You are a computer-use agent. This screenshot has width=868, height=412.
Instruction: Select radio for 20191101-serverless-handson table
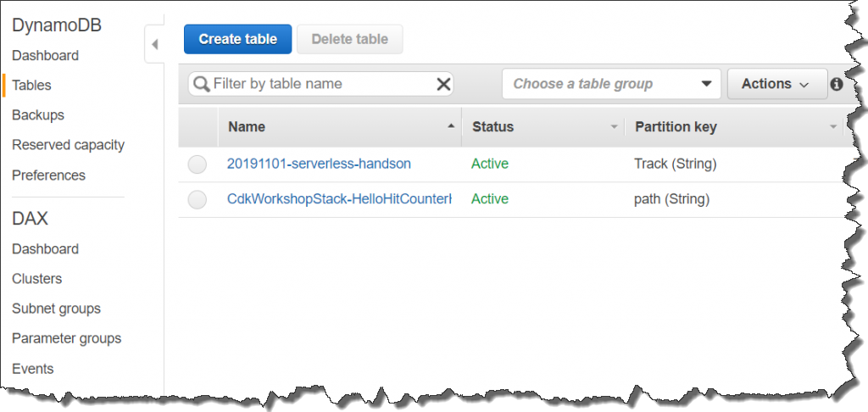[197, 164]
